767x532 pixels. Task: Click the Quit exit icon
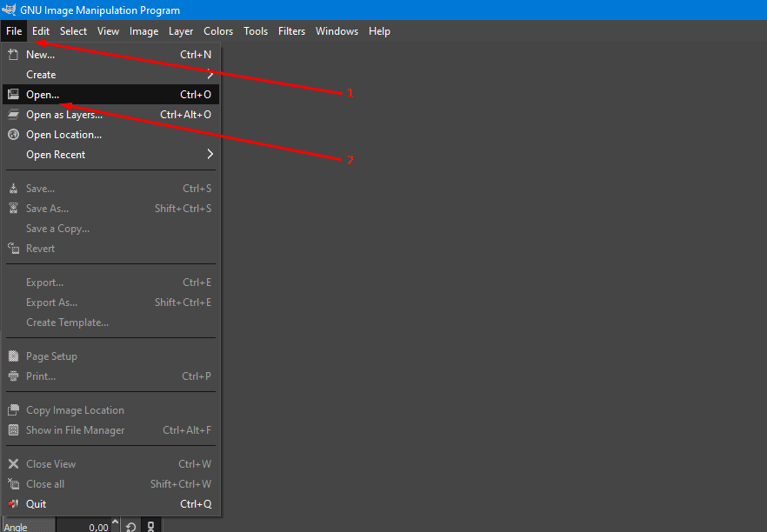point(13,503)
